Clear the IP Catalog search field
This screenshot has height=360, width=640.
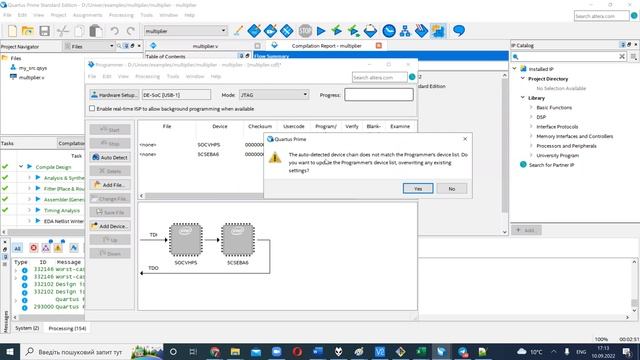(x=622, y=56)
